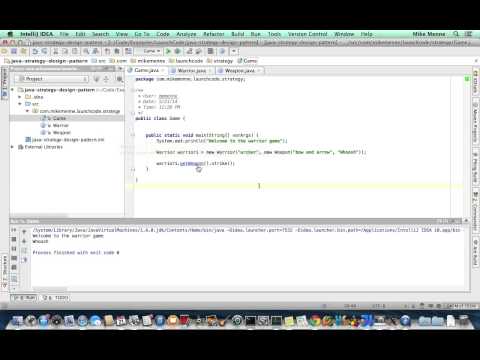Collapse the java-strategy-design-pattern project root
480x360 pixels.
(x=12, y=90)
